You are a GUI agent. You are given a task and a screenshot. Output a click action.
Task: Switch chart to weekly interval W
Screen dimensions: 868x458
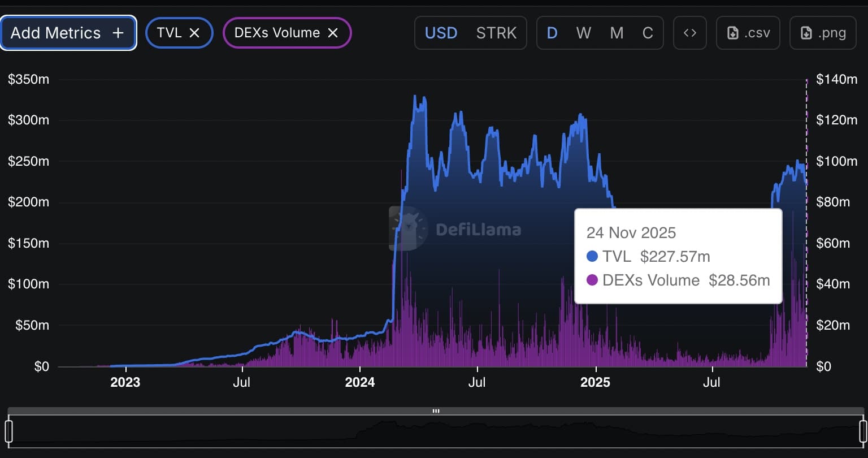(583, 32)
